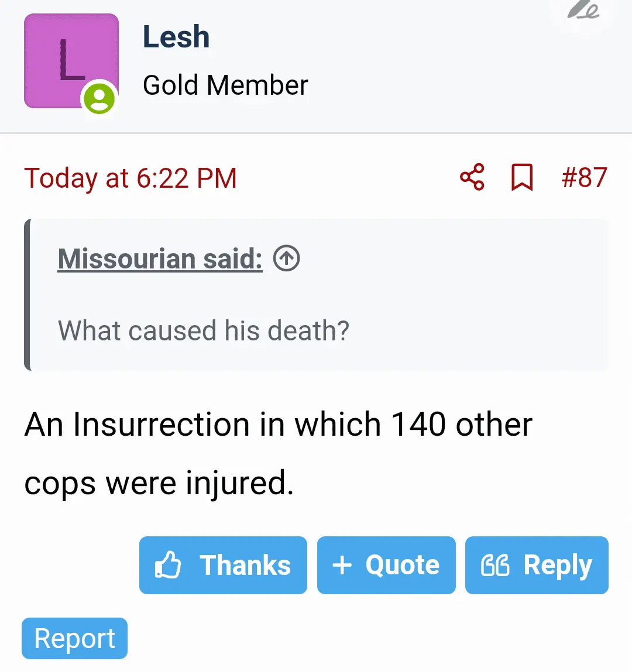The height and width of the screenshot is (672, 632).
Task: Click the quotation marks icon in Reply
Action: click(495, 565)
